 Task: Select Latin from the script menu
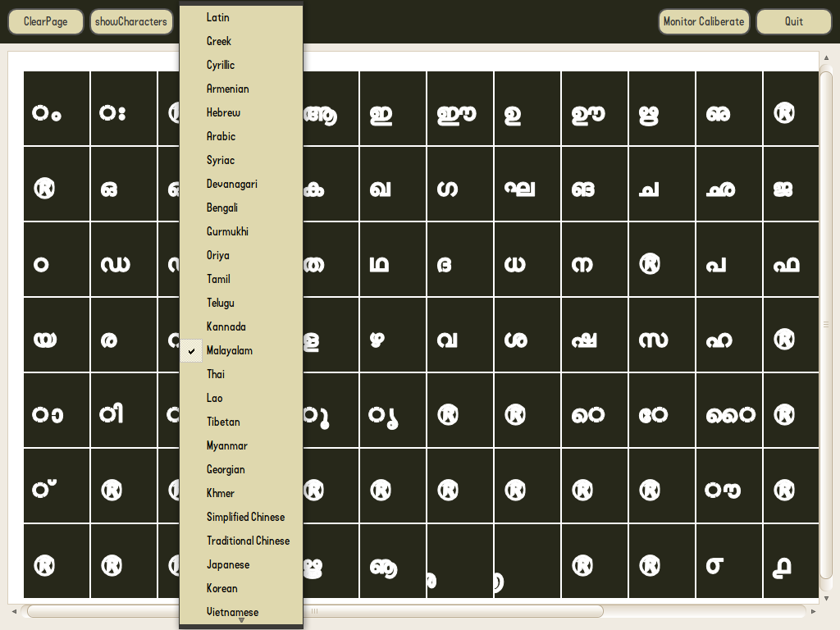click(x=218, y=17)
